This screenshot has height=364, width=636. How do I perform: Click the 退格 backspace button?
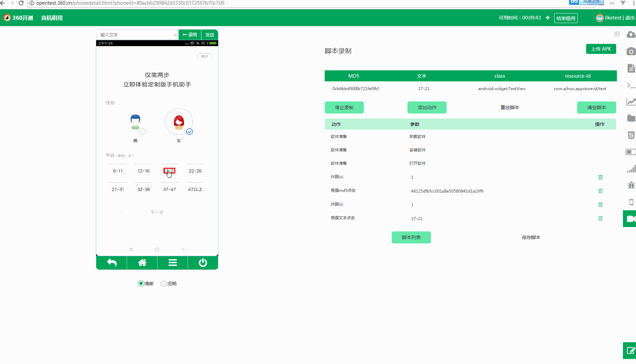pos(190,35)
